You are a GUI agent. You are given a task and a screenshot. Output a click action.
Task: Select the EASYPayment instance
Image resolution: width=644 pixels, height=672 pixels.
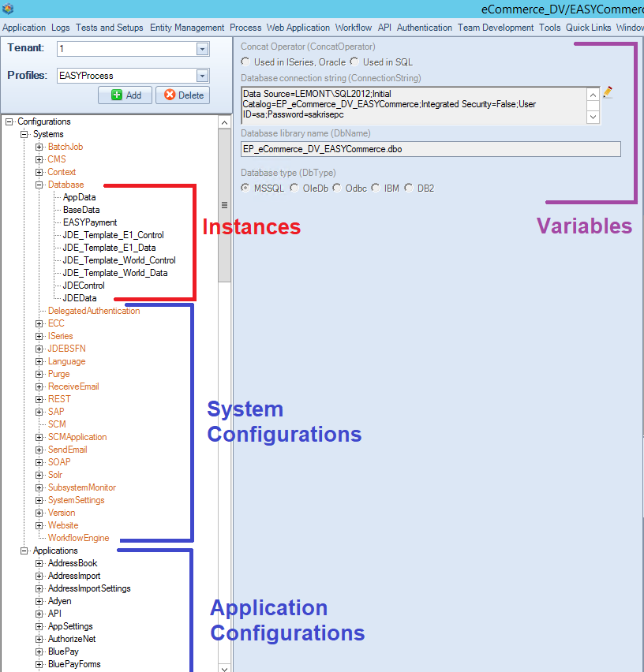(x=90, y=222)
